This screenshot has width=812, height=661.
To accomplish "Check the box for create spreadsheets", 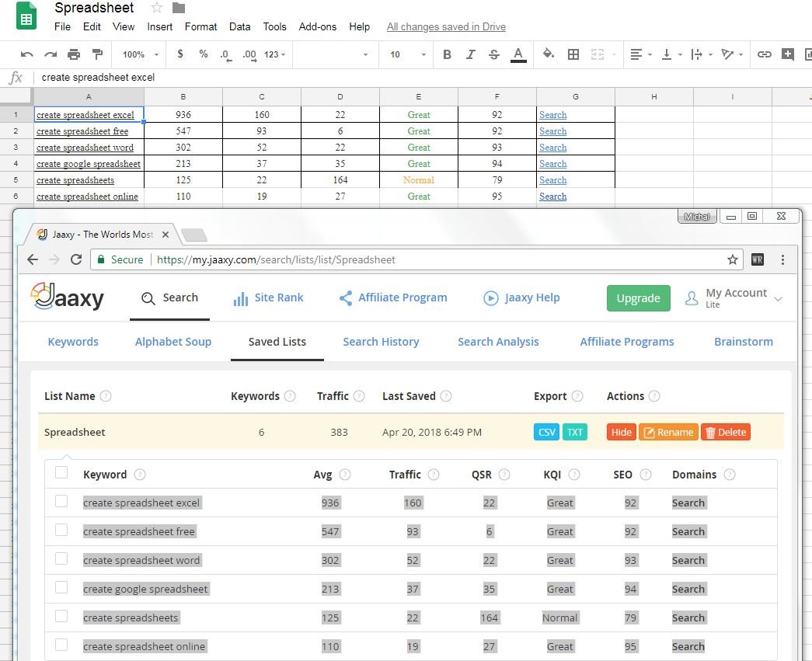I will pyautogui.click(x=61, y=616).
